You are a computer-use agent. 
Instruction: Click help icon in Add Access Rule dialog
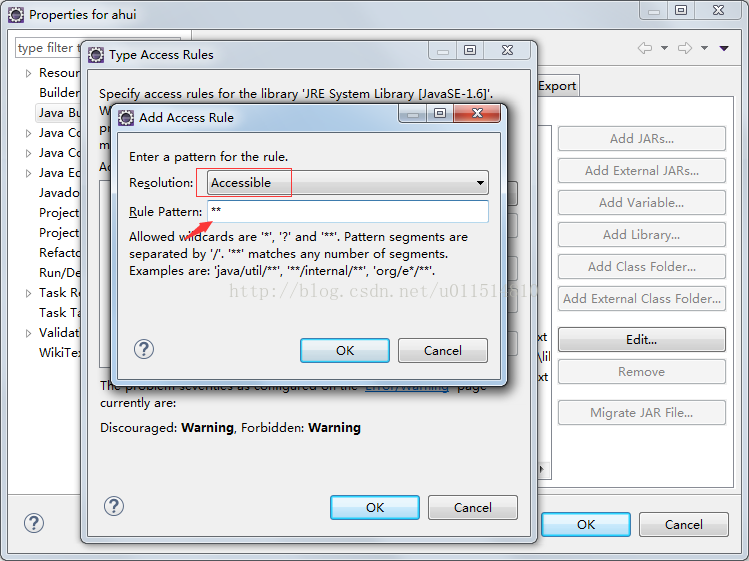[144, 349]
